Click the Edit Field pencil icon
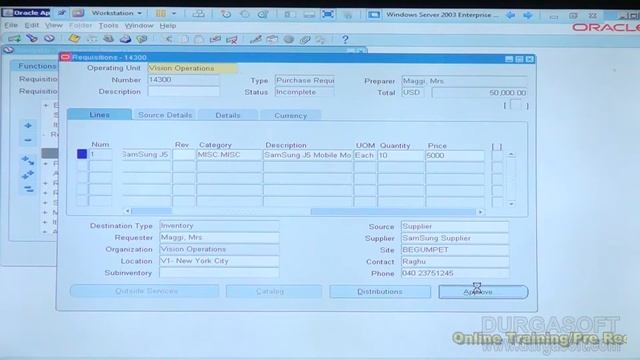This screenshot has width=640, height=360. tap(256, 39)
